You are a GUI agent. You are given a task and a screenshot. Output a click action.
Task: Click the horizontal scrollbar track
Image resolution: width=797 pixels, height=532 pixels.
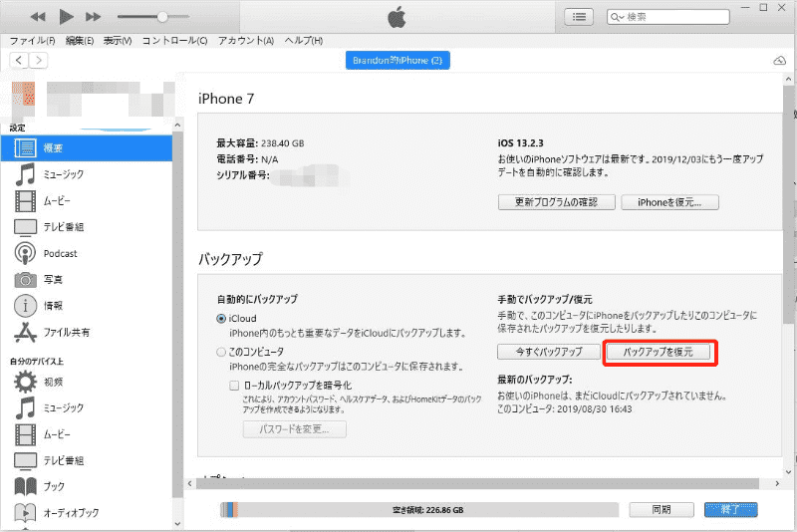point(478,483)
